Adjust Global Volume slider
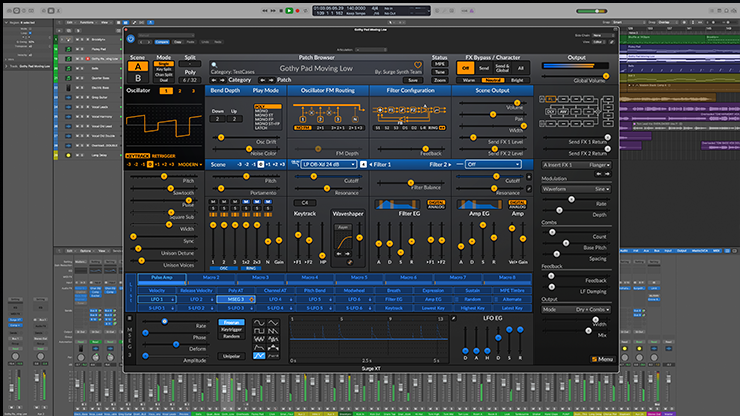 click(574, 76)
